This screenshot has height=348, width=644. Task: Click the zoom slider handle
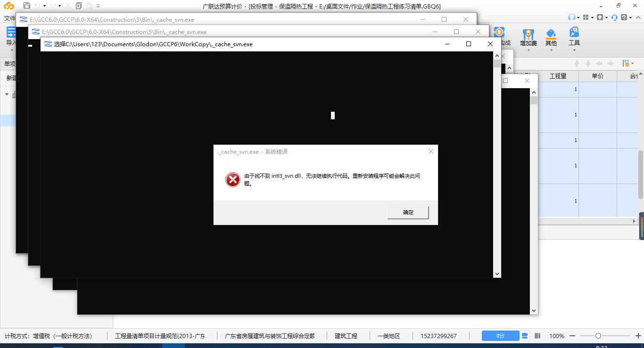[x=598, y=336]
